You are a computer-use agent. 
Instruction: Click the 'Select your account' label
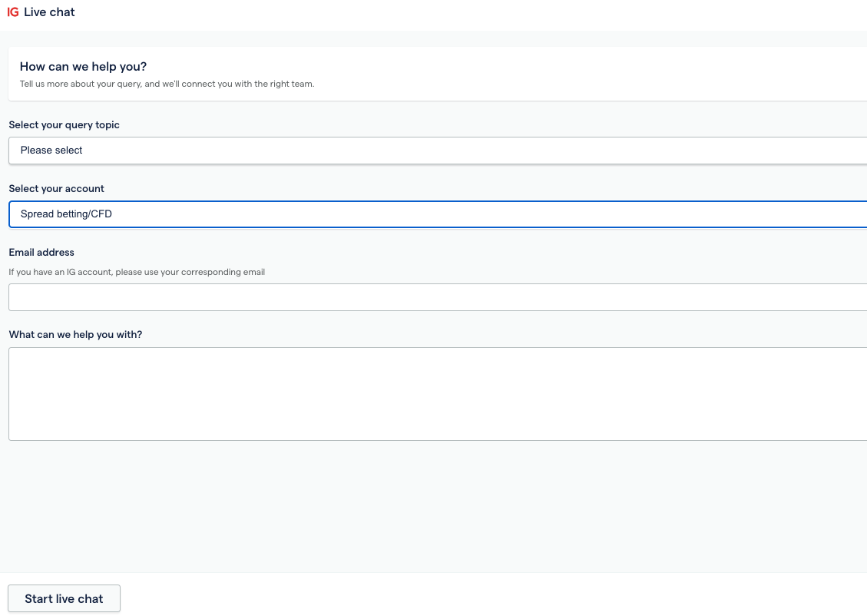(x=56, y=188)
